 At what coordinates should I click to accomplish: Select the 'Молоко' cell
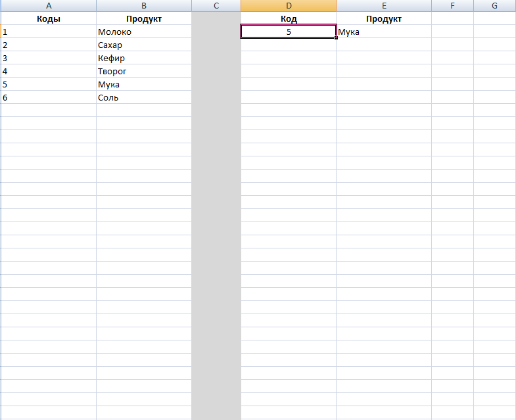144,32
